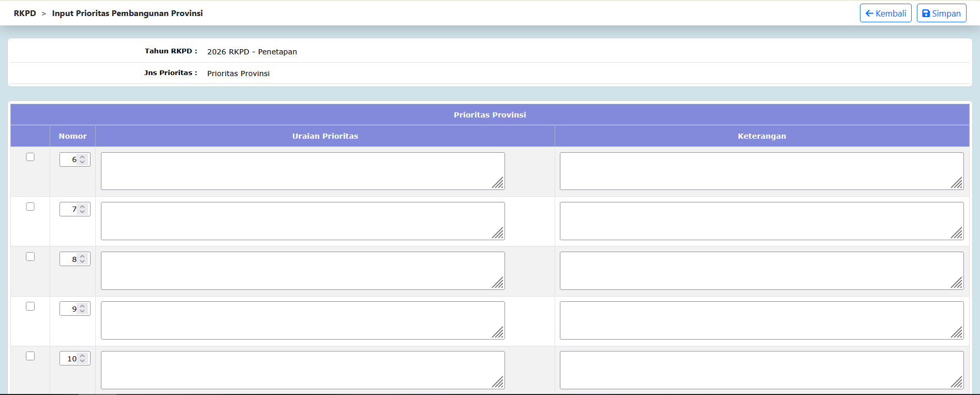
Task: Click resize grip of row 10 Uraian textarea
Action: click(x=498, y=383)
